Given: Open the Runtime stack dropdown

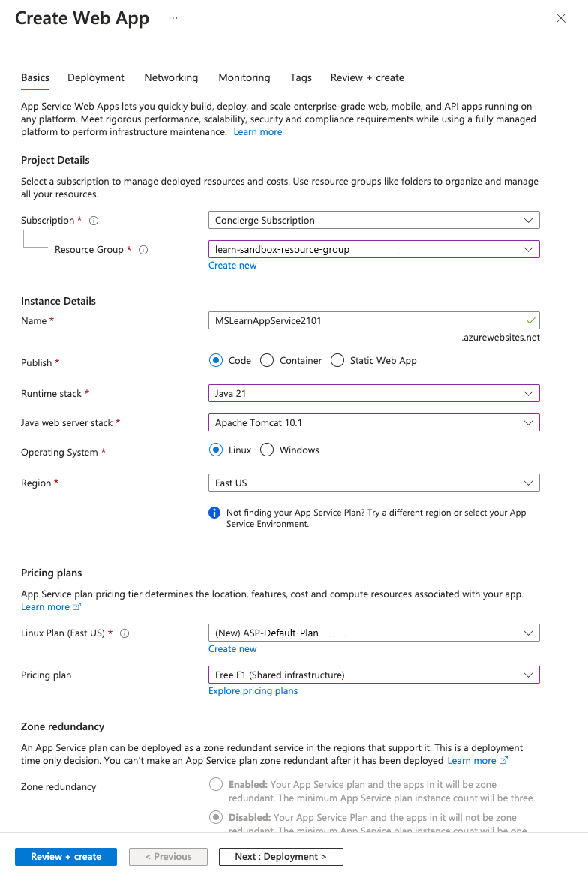Looking at the screenshot, I should tap(374, 393).
